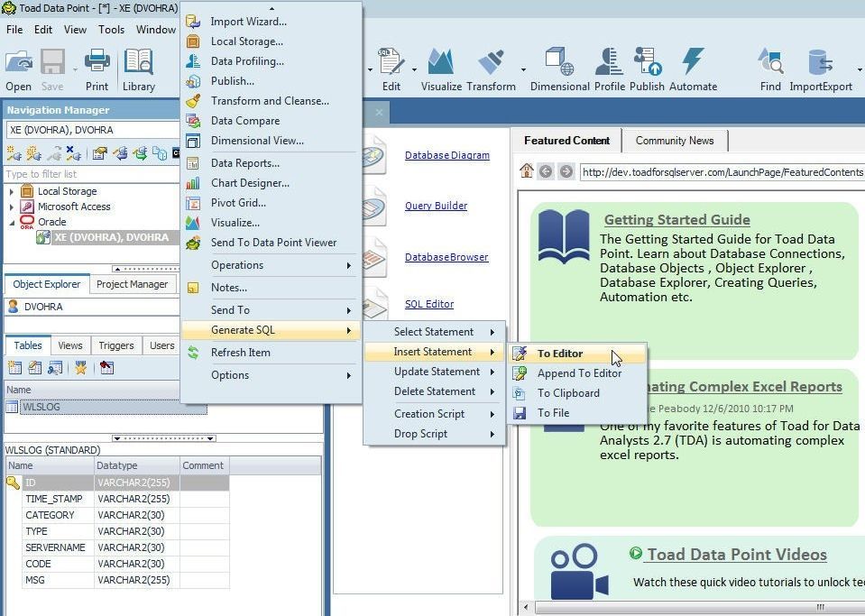865x616 pixels.
Task: Open the DatabaseBrowser link
Action: [446, 257]
